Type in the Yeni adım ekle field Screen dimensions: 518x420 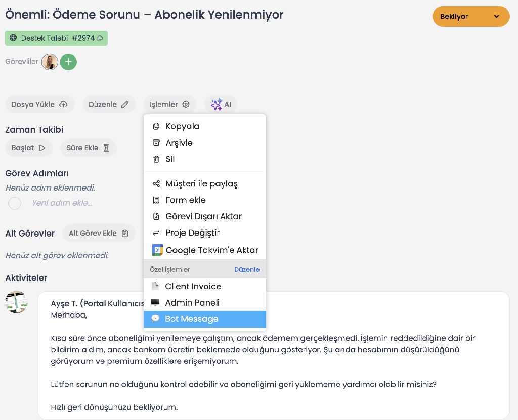pos(62,203)
